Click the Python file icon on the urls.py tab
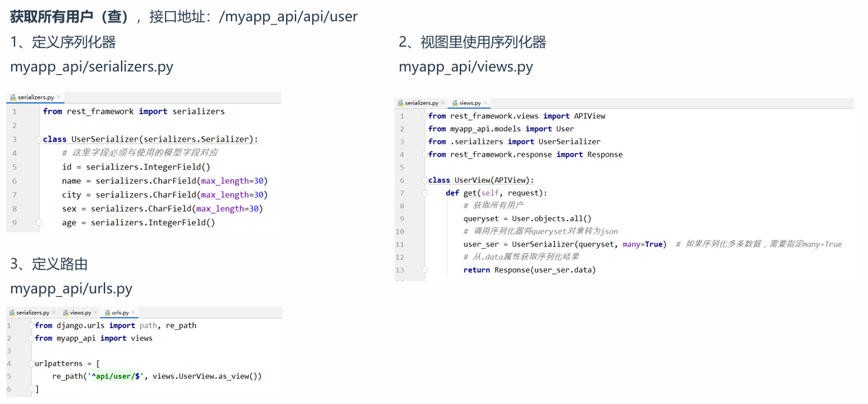Screen dimensions: 868x404 [x=108, y=313]
